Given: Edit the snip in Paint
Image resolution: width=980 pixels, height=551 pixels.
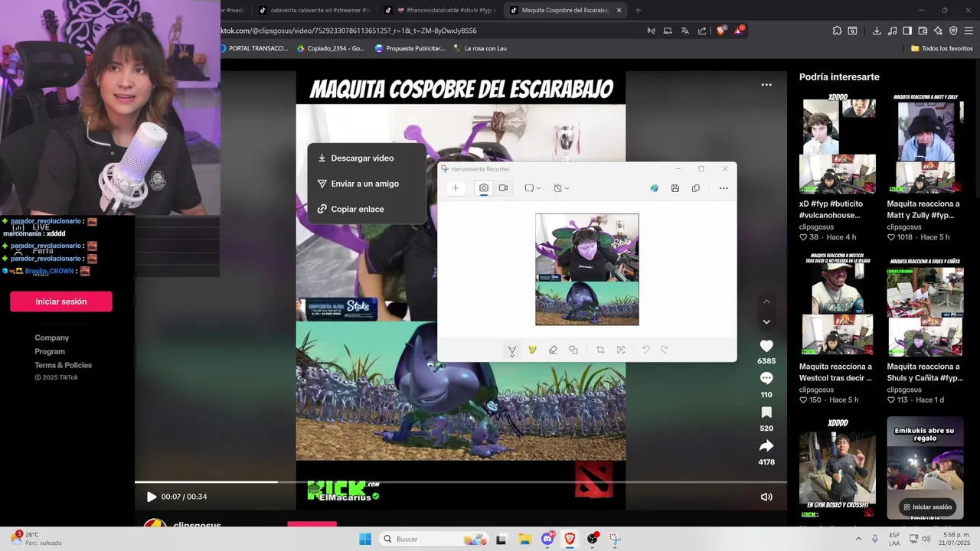Looking at the screenshot, I should tap(654, 188).
